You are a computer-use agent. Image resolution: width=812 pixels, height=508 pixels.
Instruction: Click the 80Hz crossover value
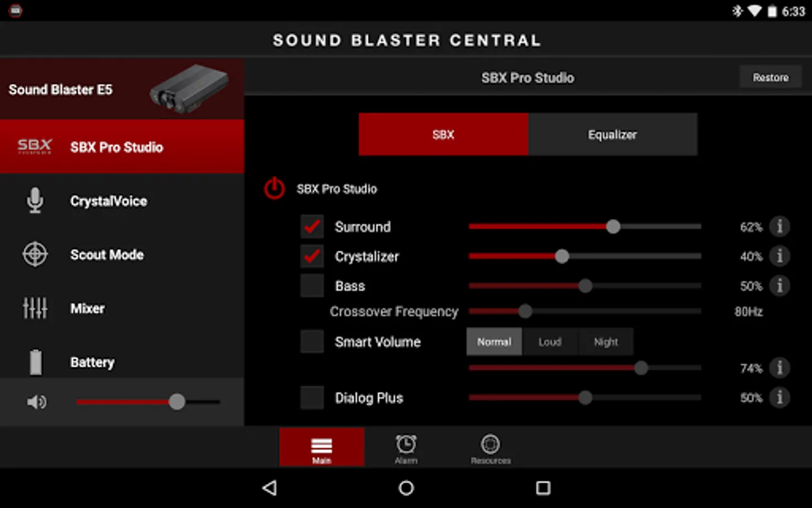749,312
